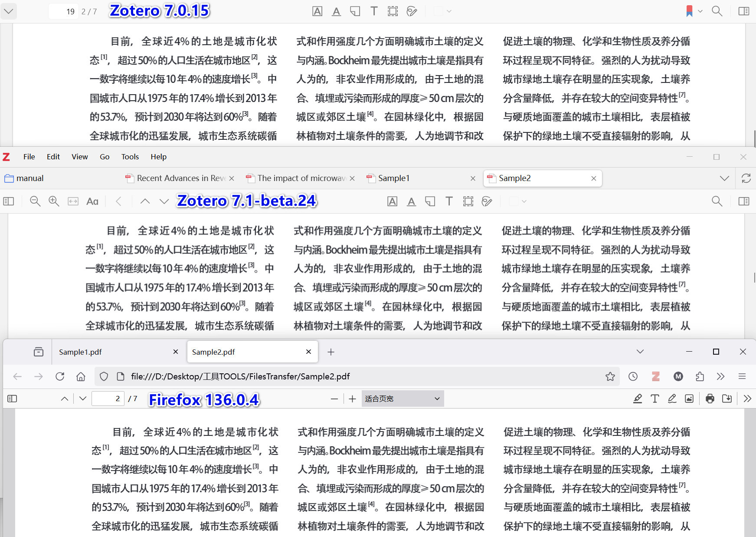Go to Firefox home page
756x537 pixels.
(x=81, y=376)
